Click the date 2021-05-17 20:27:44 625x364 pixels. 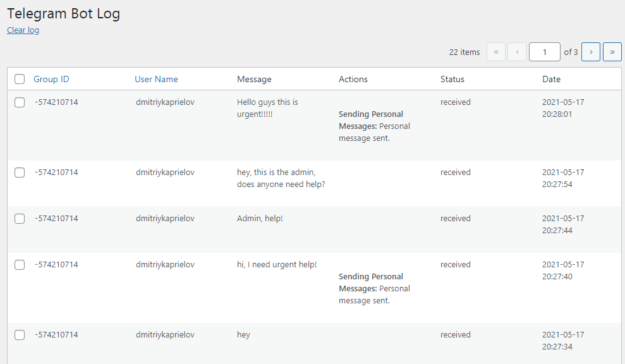(x=563, y=224)
